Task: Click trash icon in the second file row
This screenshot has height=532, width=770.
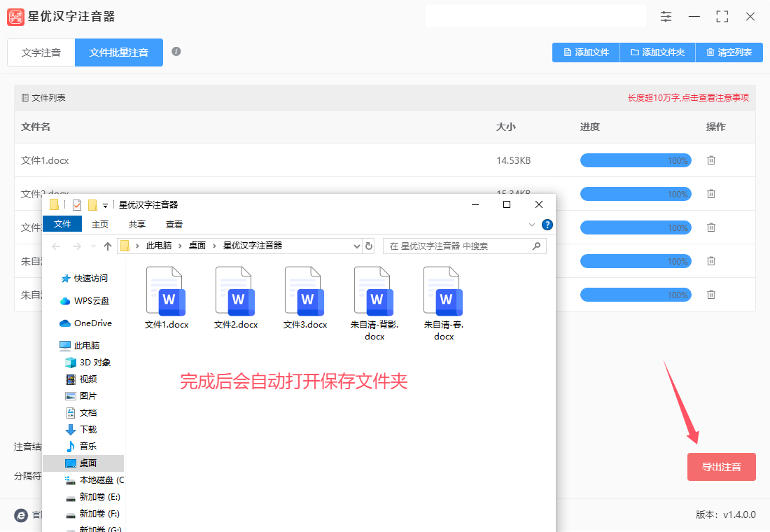Action: point(711,194)
